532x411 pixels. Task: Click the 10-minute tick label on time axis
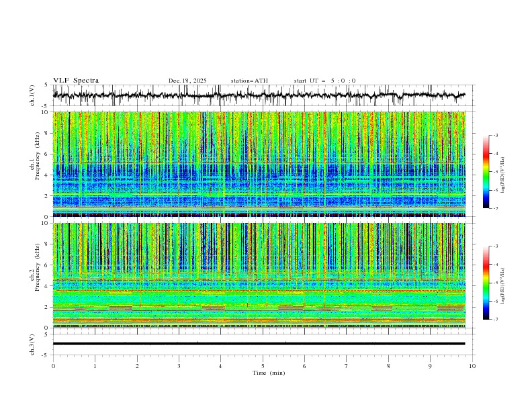coord(472,365)
